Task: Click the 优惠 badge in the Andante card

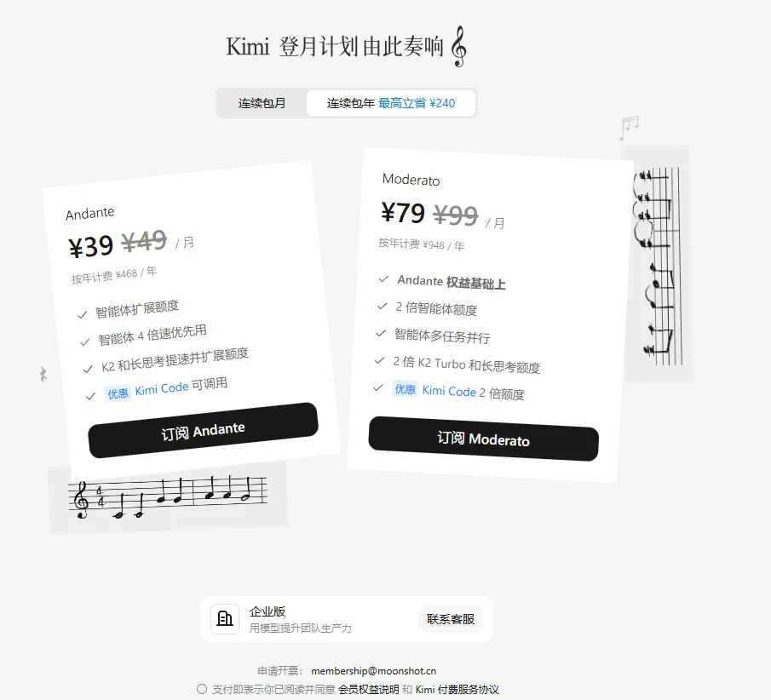Action: point(118,393)
